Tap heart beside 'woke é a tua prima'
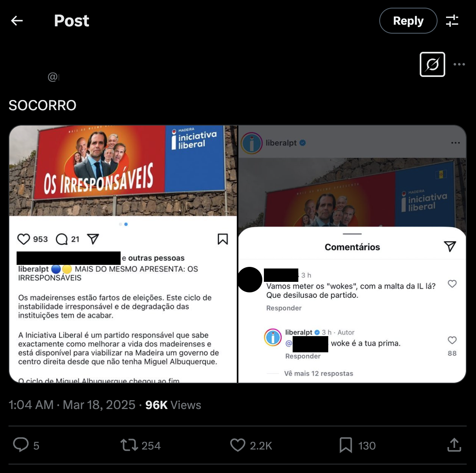Viewport: 476px width, 473px height. (452, 340)
